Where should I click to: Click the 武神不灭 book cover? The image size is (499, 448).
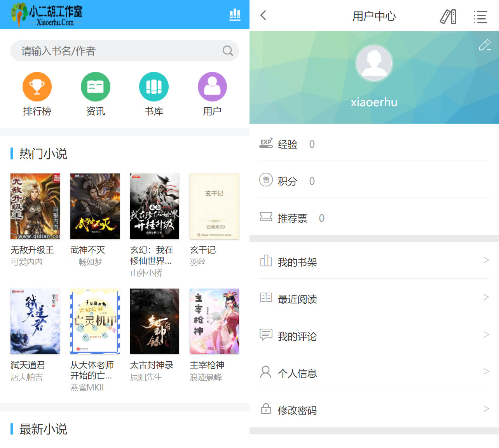pos(95,206)
